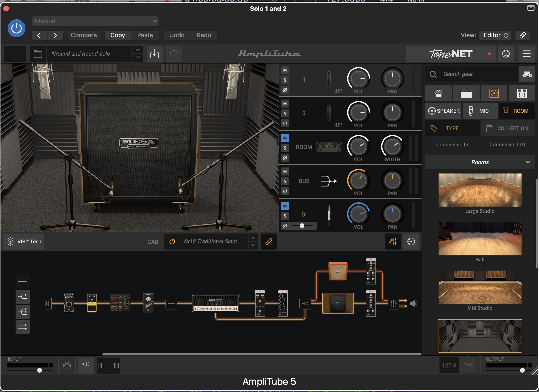Click the save preset download icon
The height and width of the screenshot is (392, 539).
point(154,54)
